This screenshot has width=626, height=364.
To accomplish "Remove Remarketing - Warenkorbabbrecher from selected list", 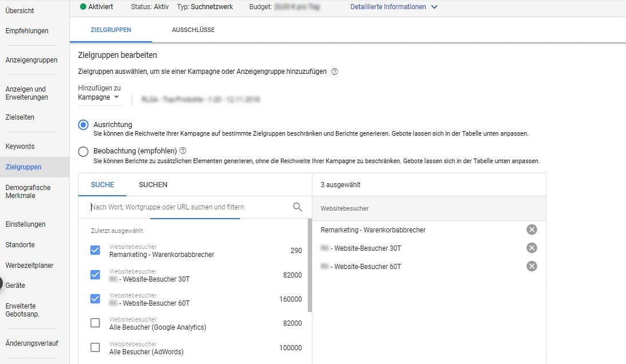I will pos(532,230).
